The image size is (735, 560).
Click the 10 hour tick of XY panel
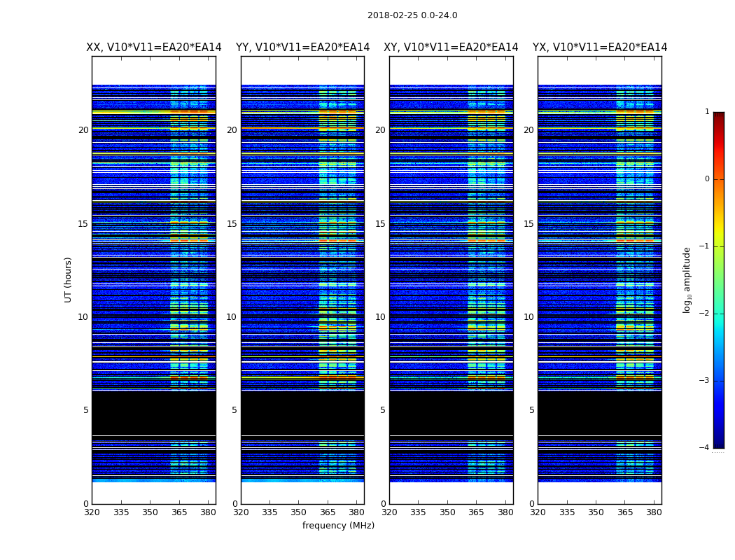pos(380,317)
